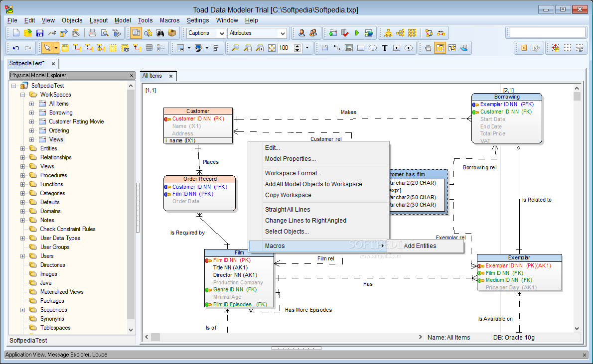Select the line connector tool

tap(336, 48)
